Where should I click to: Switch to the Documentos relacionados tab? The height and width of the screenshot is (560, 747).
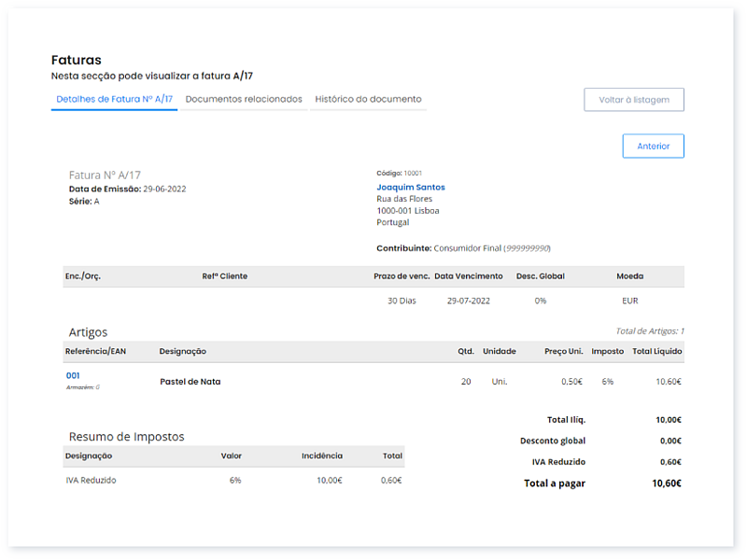point(245,98)
